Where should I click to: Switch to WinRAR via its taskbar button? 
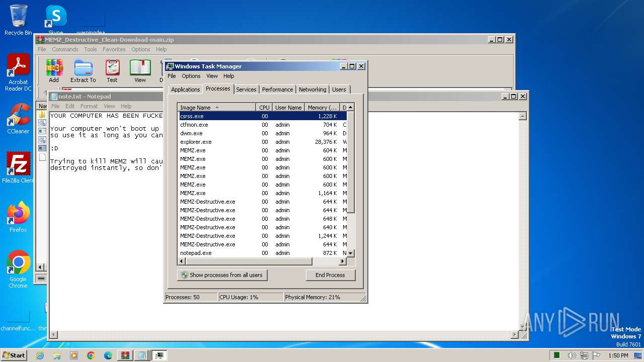point(125,355)
